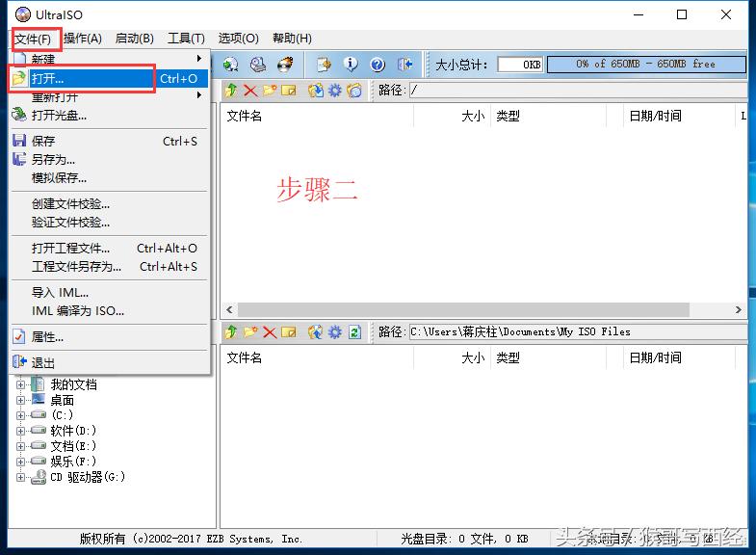The width and height of the screenshot is (756, 555).
Task: Select IML 编译为 ISO... entry
Action: (110, 310)
